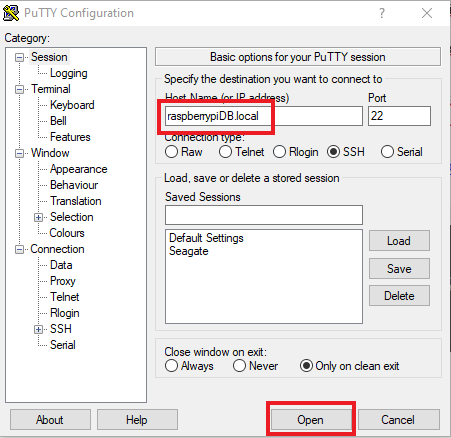451x438 pixels.
Task: Set close window on exit to Never
Action: (239, 366)
